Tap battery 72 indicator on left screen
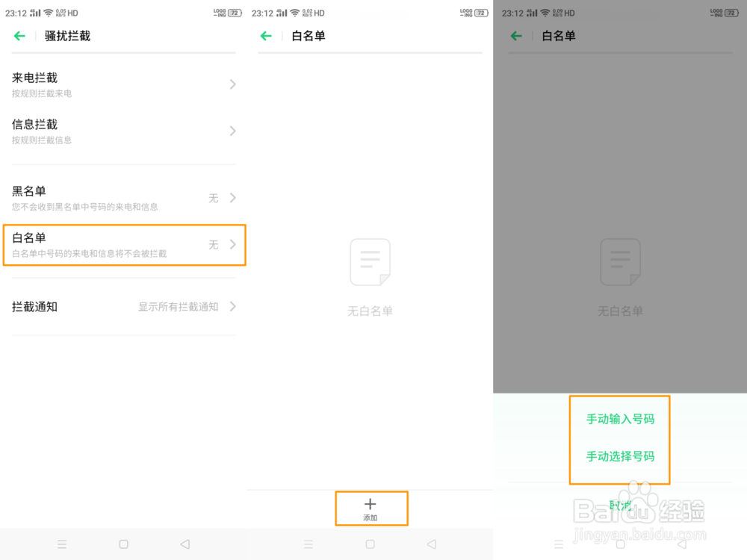 pyautogui.click(x=235, y=13)
